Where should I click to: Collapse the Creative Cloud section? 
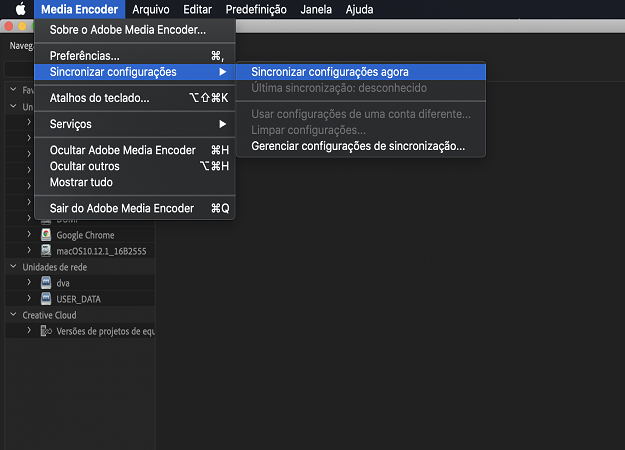pos(13,315)
